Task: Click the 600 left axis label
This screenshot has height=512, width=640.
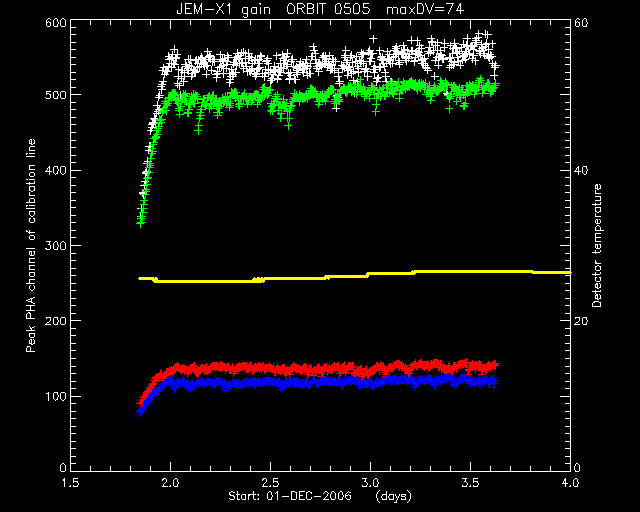Action: (56, 22)
